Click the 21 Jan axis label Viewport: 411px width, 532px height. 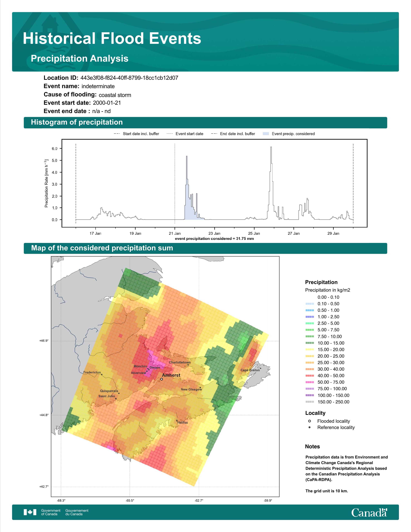coord(175,233)
